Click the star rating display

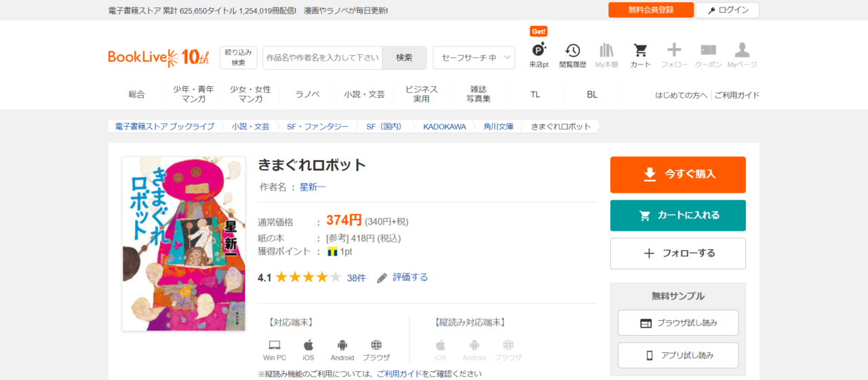tap(308, 278)
